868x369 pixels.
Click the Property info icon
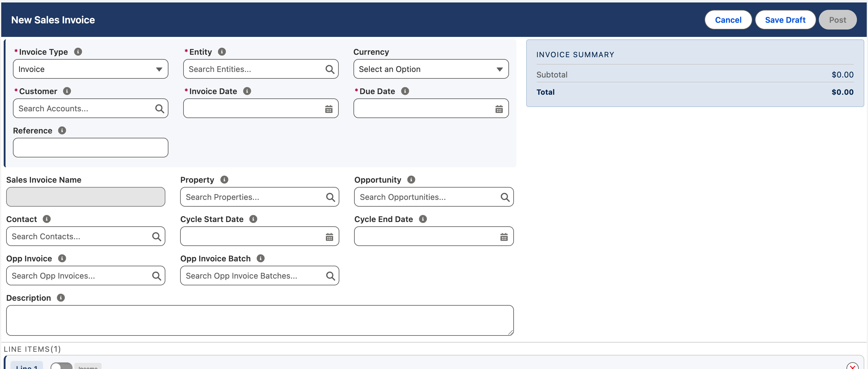[x=224, y=180]
